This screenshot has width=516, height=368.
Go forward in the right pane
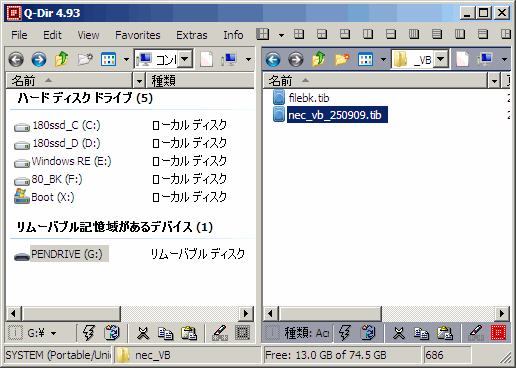click(296, 60)
